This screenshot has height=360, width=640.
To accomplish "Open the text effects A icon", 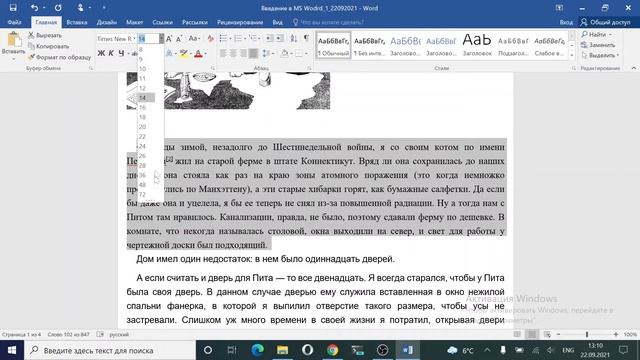I will [170, 53].
